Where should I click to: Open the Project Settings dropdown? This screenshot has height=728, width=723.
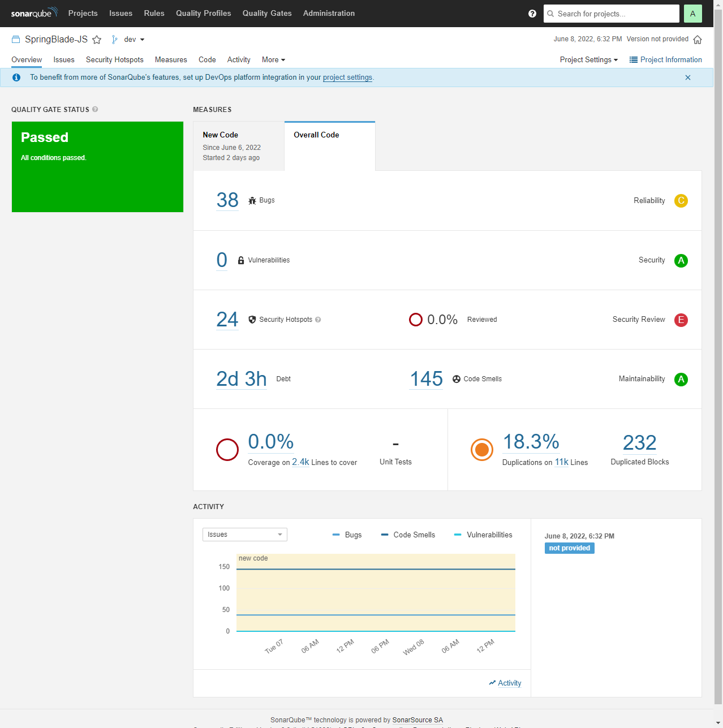point(588,60)
